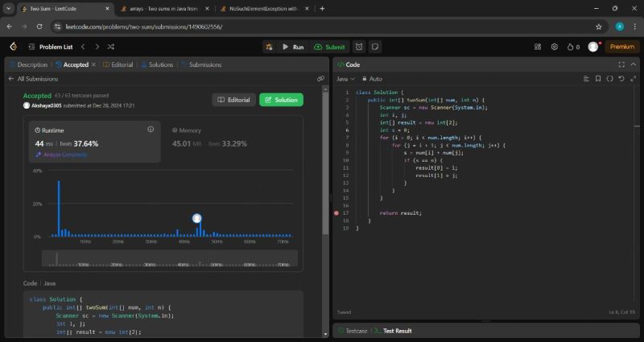
Task: Click the chart range slider strip
Action: tap(170, 258)
